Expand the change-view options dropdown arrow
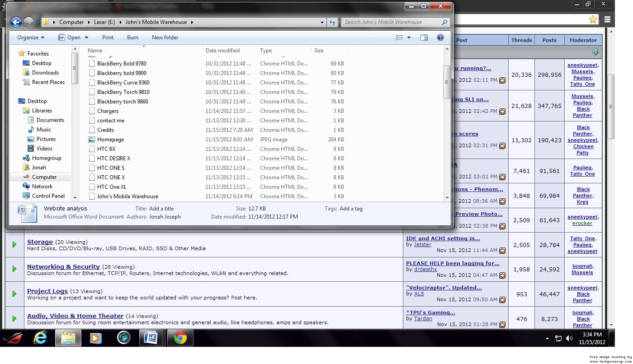 (409, 37)
